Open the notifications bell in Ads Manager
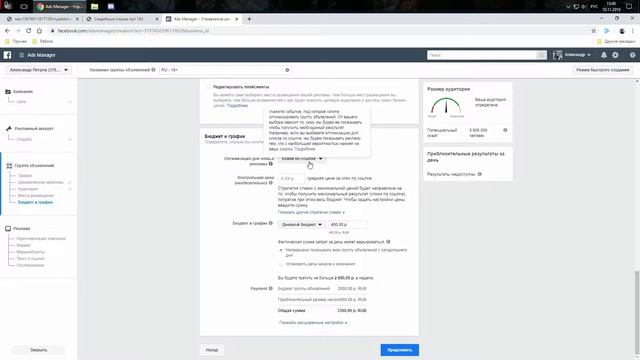The height and width of the screenshot is (360, 640). (604, 55)
